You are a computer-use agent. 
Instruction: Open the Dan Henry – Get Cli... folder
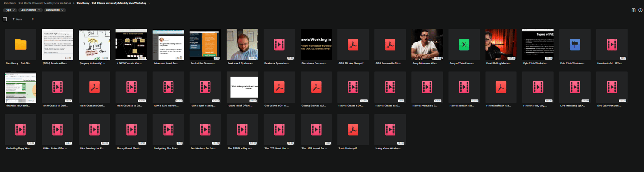(x=21, y=45)
